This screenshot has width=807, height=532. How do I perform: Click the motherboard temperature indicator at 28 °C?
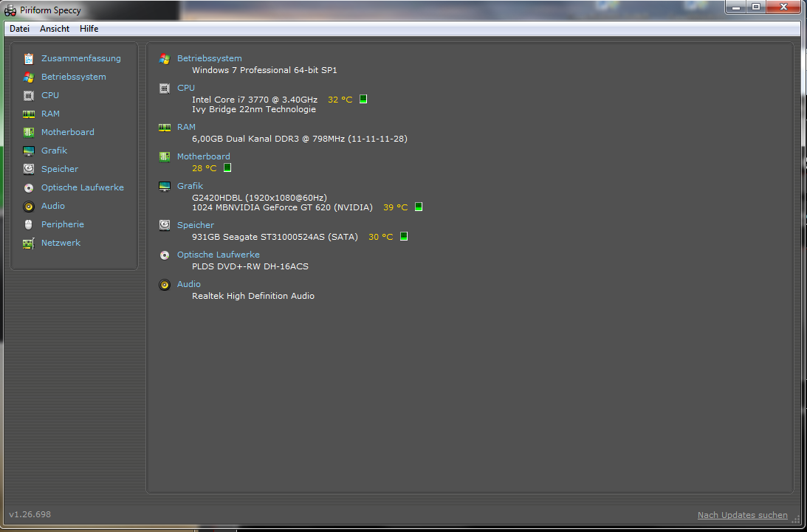pos(227,168)
